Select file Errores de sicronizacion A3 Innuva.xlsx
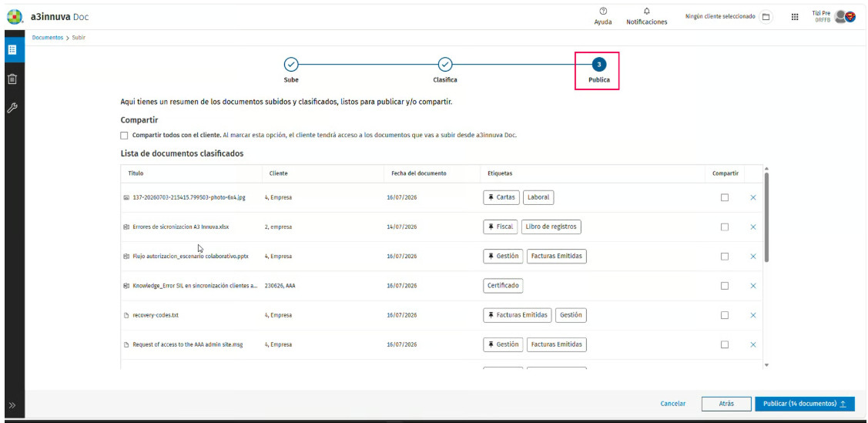 pyautogui.click(x=180, y=227)
